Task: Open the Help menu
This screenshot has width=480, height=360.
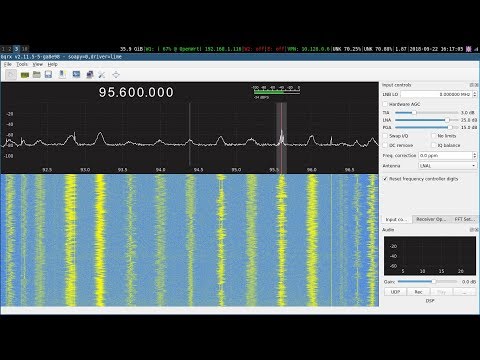Action: [52, 64]
